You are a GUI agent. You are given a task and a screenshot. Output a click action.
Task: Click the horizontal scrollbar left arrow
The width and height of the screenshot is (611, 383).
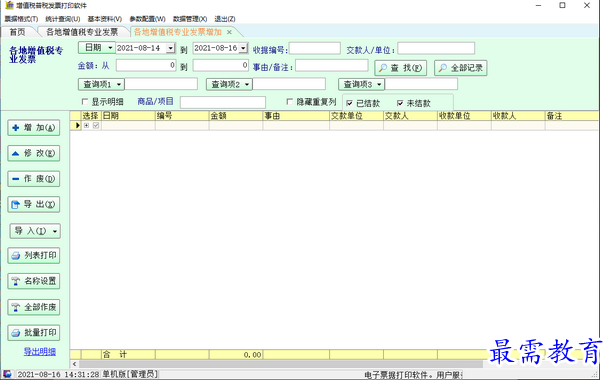[x=74, y=364]
